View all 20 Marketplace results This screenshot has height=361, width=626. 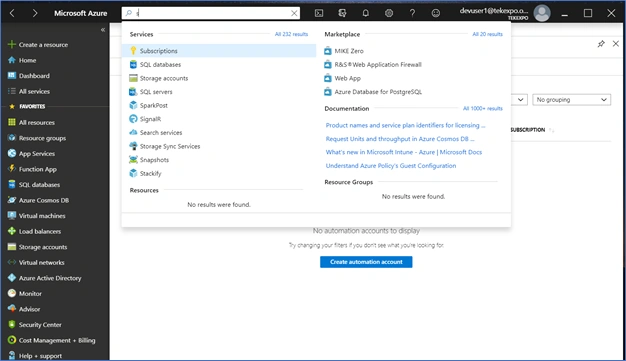click(487, 34)
